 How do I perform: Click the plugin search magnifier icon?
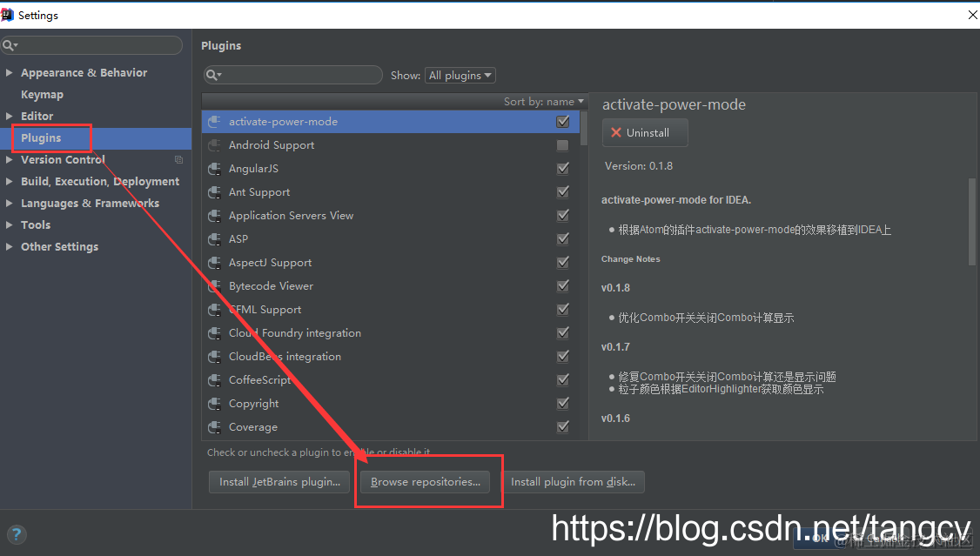pos(214,76)
